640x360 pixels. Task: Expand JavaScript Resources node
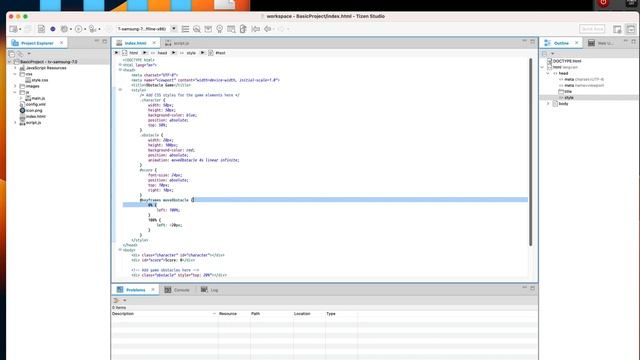[16, 68]
